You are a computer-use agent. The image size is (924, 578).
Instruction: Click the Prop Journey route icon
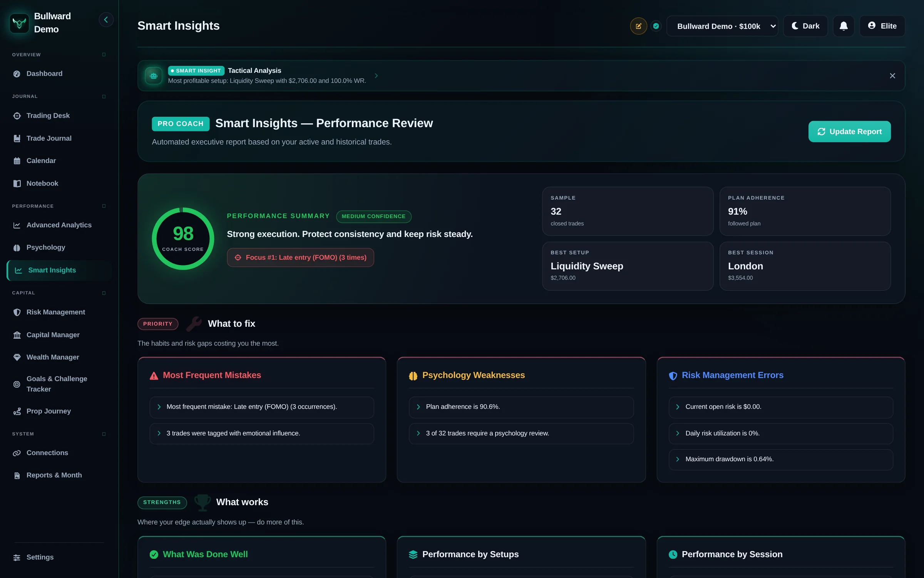pyautogui.click(x=17, y=412)
